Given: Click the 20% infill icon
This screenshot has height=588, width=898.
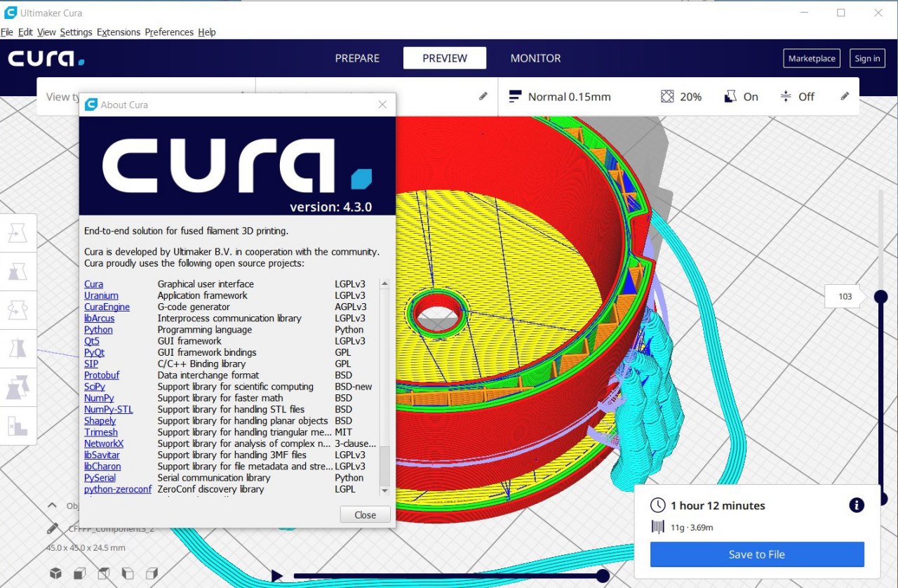Looking at the screenshot, I should coord(667,96).
